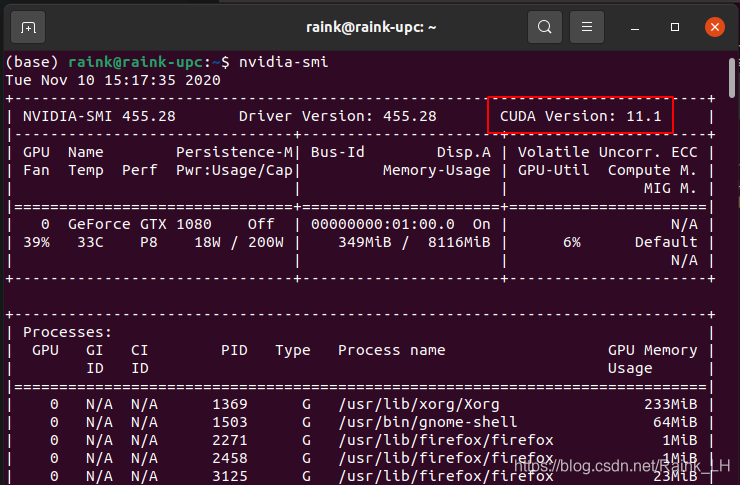740x485 pixels.
Task: Click the nvidia-smi command text
Action: click(283, 62)
